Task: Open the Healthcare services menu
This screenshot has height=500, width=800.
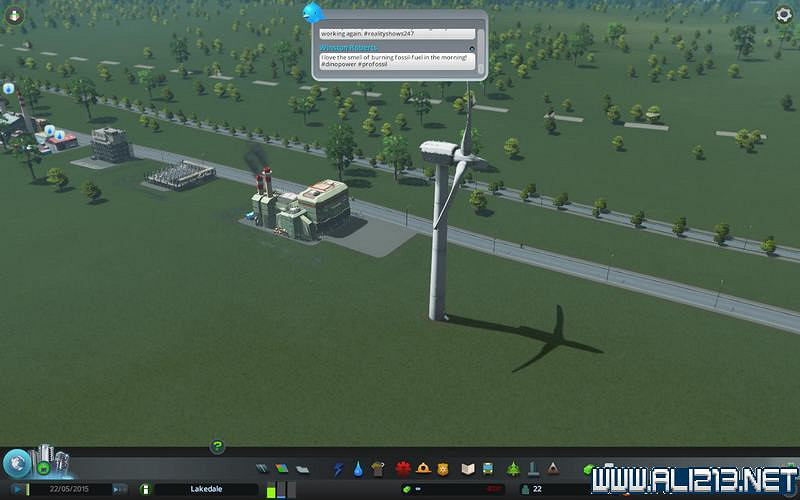Action: [x=404, y=468]
